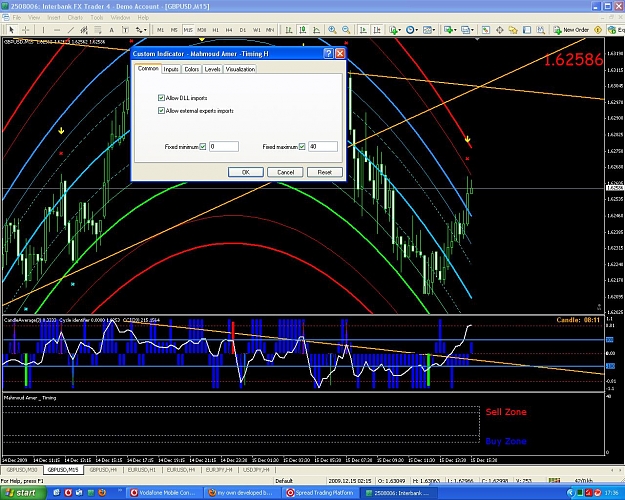625x500 pixels.
Task: Select the Fibonacci retracement tool
Action: click(x=98, y=30)
